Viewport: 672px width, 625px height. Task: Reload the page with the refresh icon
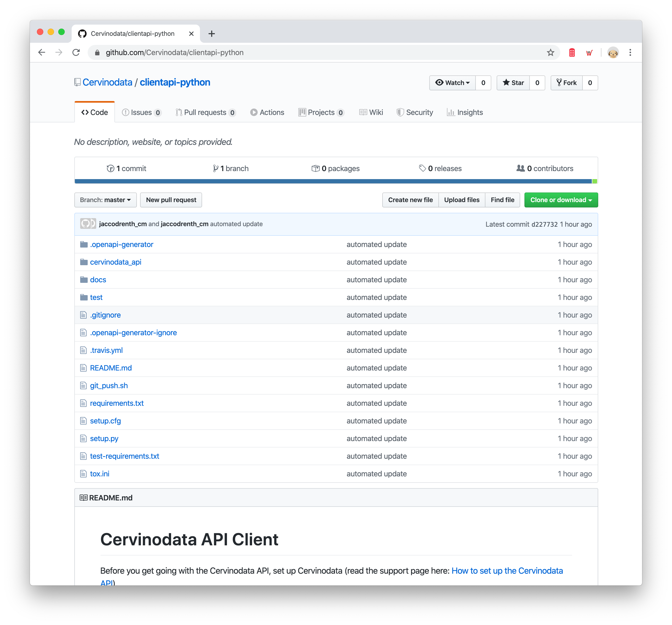click(76, 52)
